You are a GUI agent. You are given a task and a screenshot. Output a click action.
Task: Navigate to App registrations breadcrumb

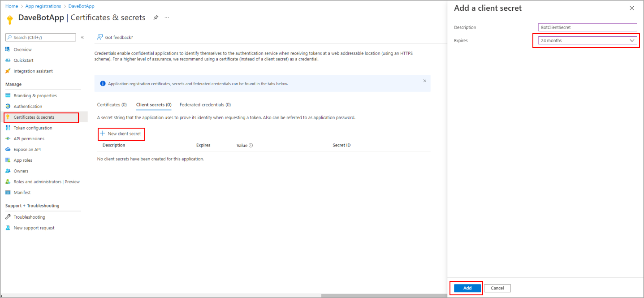43,6
